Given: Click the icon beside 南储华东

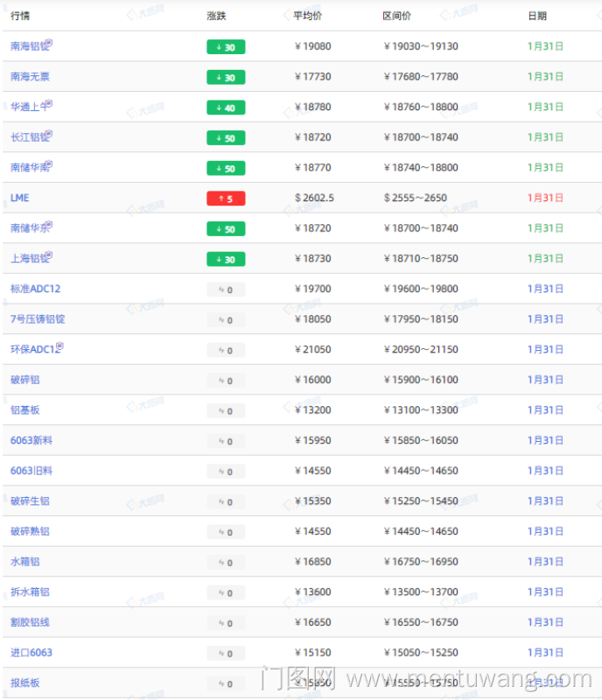Looking at the screenshot, I should coord(49,224).
